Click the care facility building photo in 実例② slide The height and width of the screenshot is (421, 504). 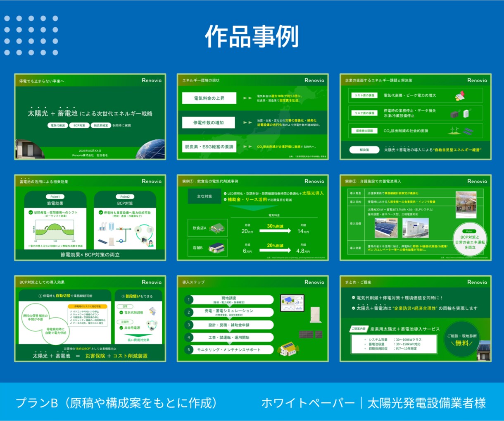tap(466, 205)
